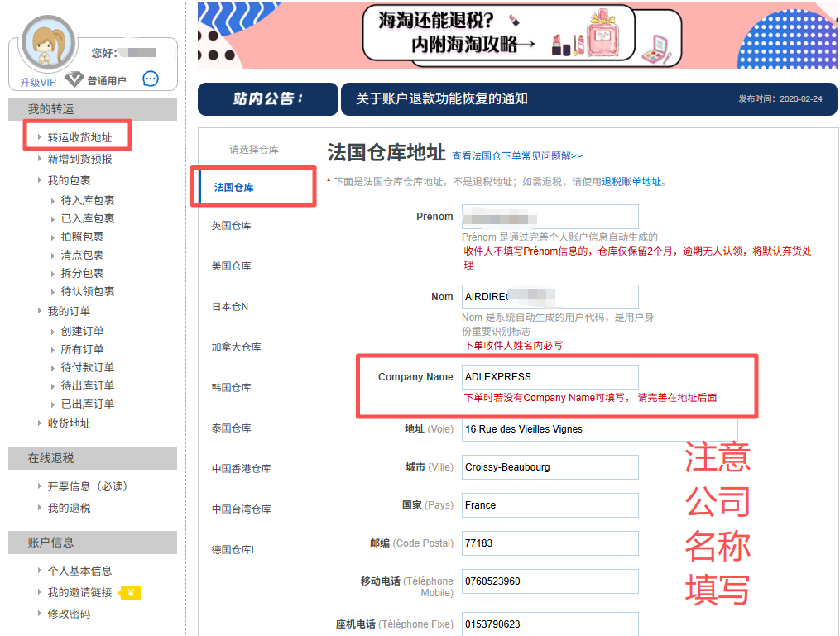Click the Code Postal field 77183
Viewport: 840px width, 636px height.
550,543
